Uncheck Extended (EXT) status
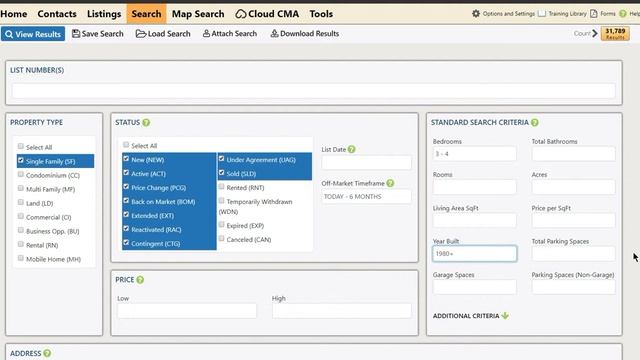This screenshot has height=360, width=640. [x=126, y=215]
